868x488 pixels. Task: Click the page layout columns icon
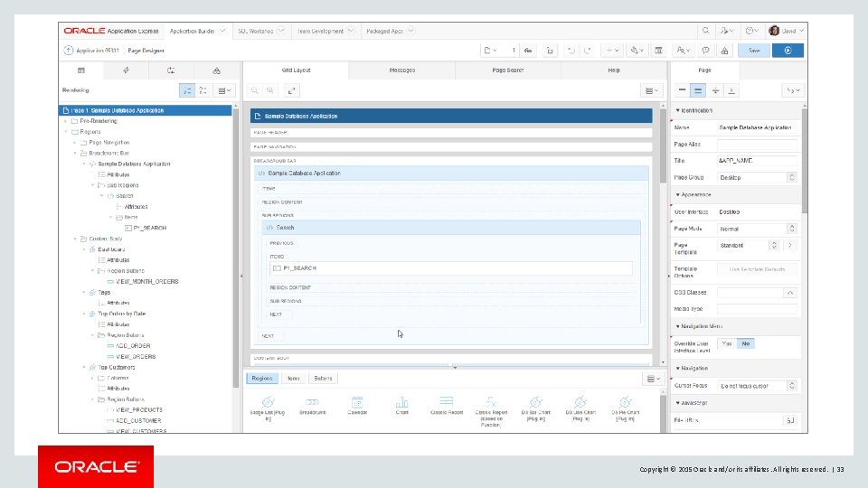coord(659,51)
